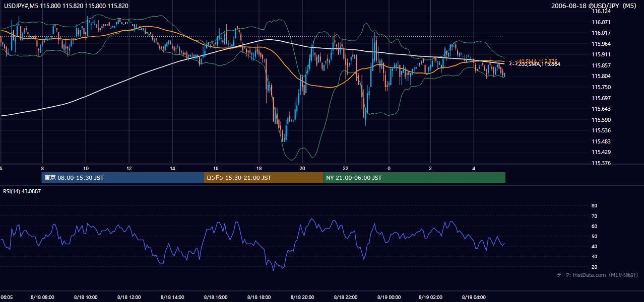Click the RSI scale value 60
This screenshot has height=302, width=644.
594,226
